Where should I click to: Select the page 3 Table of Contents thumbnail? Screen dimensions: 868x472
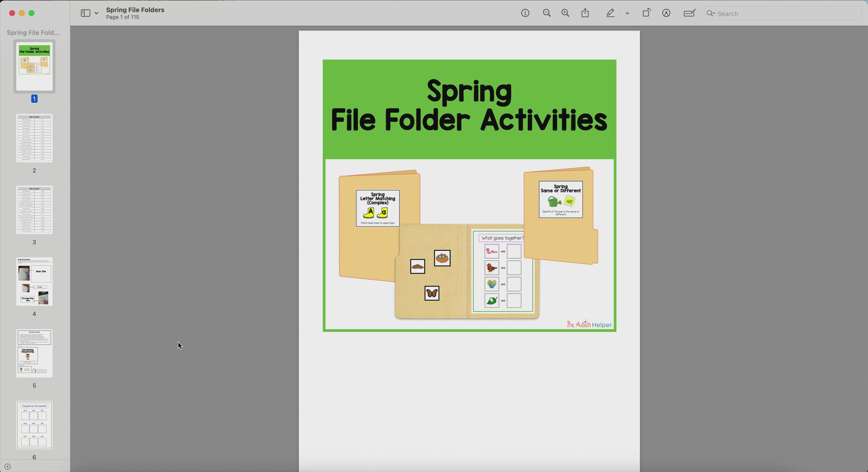click(x=34, y=210)
